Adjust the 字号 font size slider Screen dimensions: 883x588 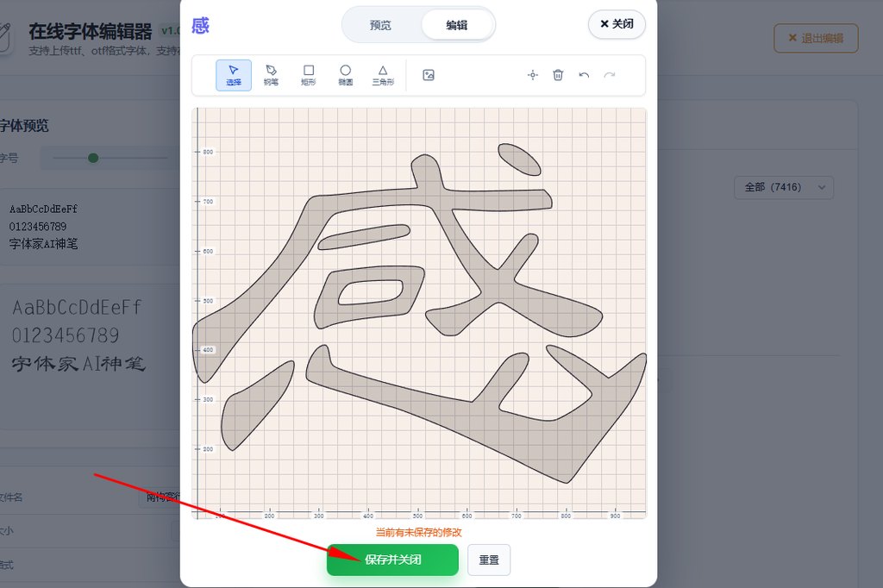[x=92, y=159]
